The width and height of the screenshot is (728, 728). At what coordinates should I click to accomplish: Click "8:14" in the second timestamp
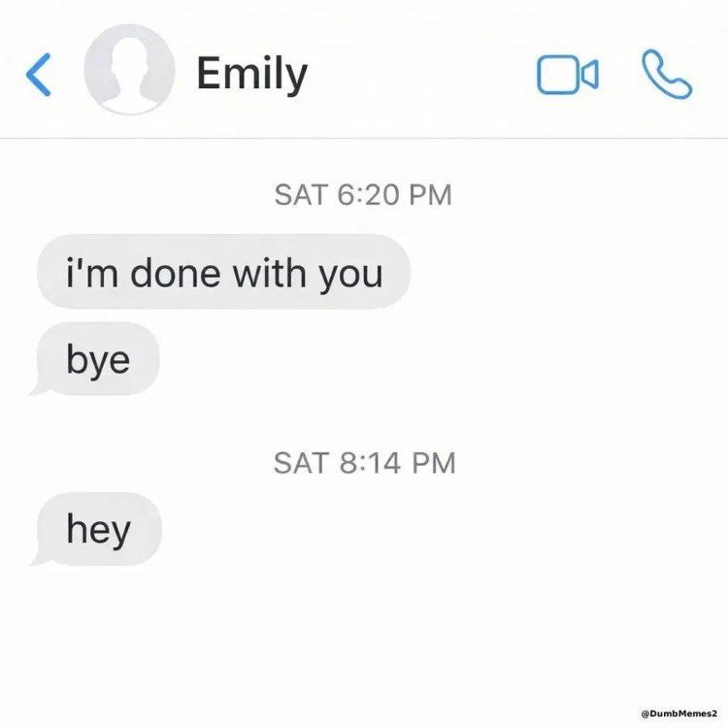(370, 463)
